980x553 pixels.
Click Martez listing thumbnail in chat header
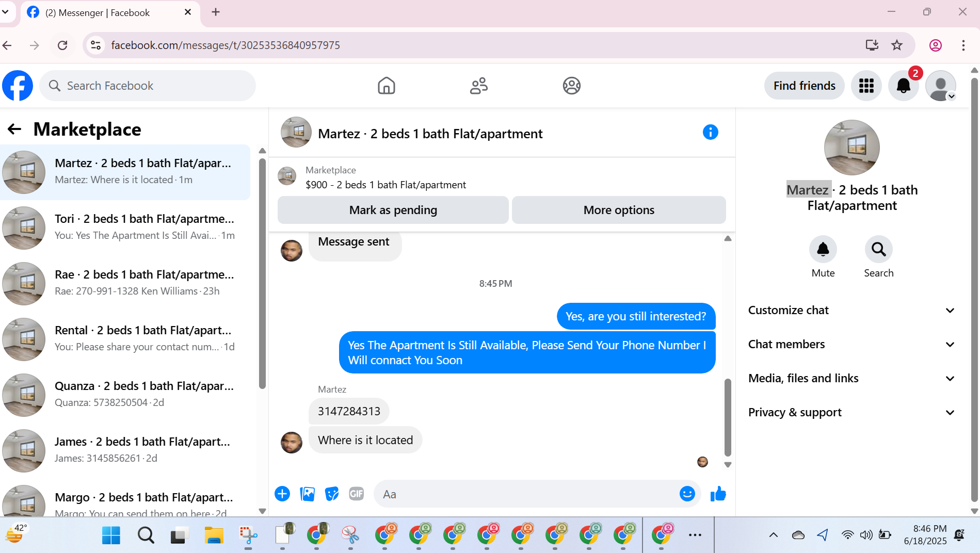tap(296, 132)
